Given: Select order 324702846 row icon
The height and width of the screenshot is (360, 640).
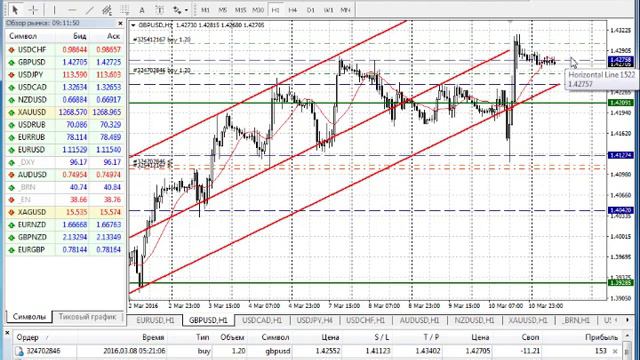Looking at the screenshot, I should click(19, 351).
